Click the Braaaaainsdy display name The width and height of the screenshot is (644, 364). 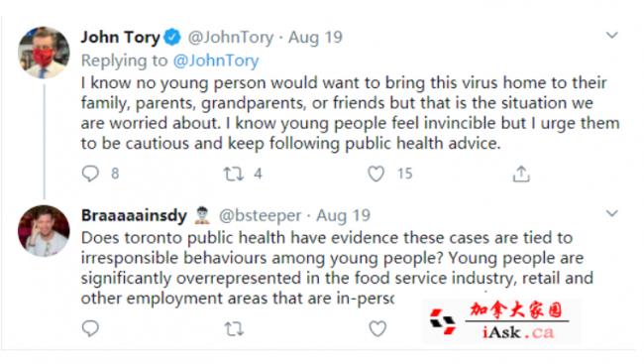click(x=135, y=215)
